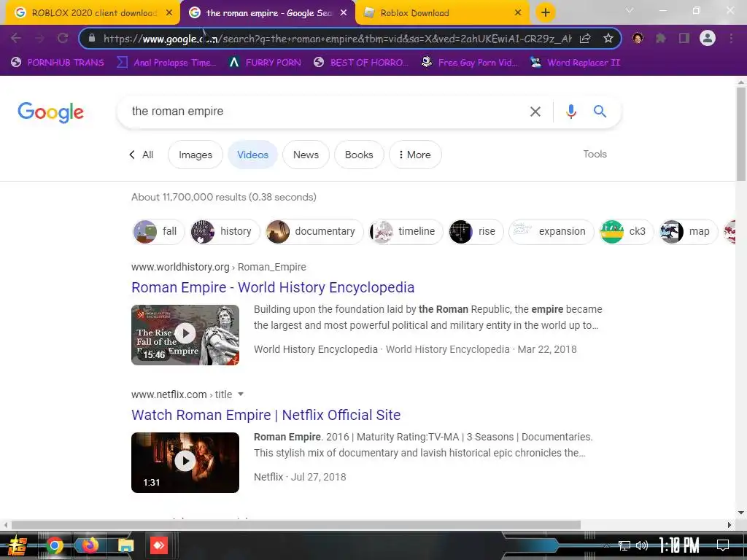Viewport: 747px width, 560px height.
Task: Open the Tools options
Action: (x=595, y=154)
